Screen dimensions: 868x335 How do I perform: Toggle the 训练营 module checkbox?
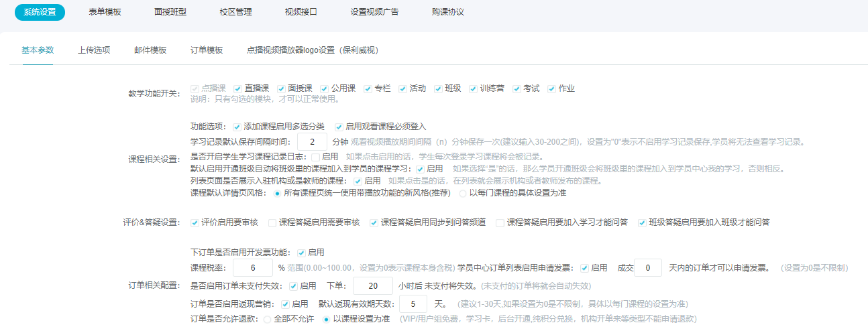click(x=474, y=88)
